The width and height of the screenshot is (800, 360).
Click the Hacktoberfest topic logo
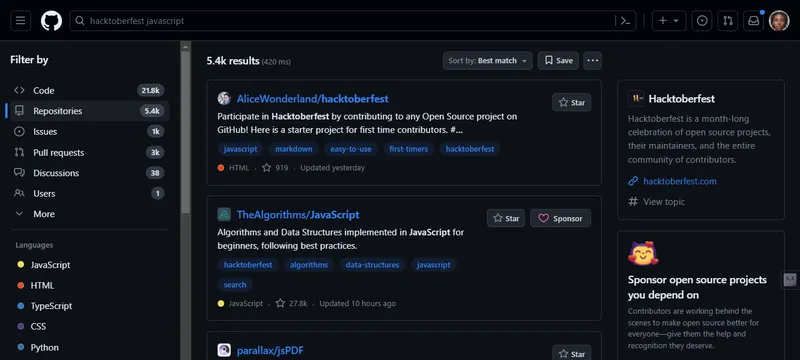[x=636, y=98]
